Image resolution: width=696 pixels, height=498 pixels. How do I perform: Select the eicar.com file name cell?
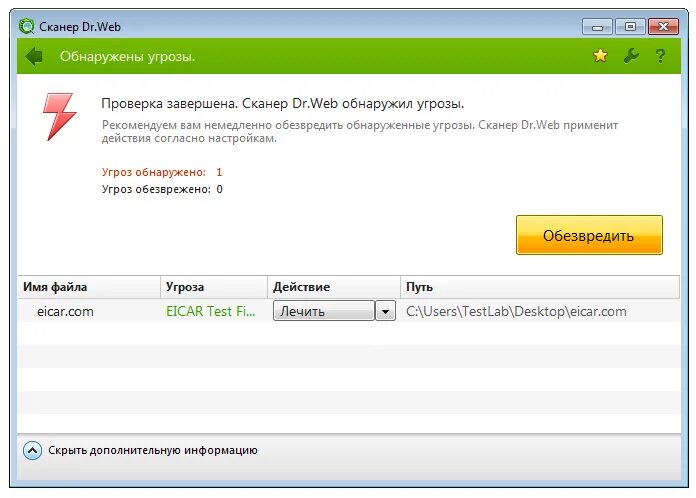coord(65,312)
